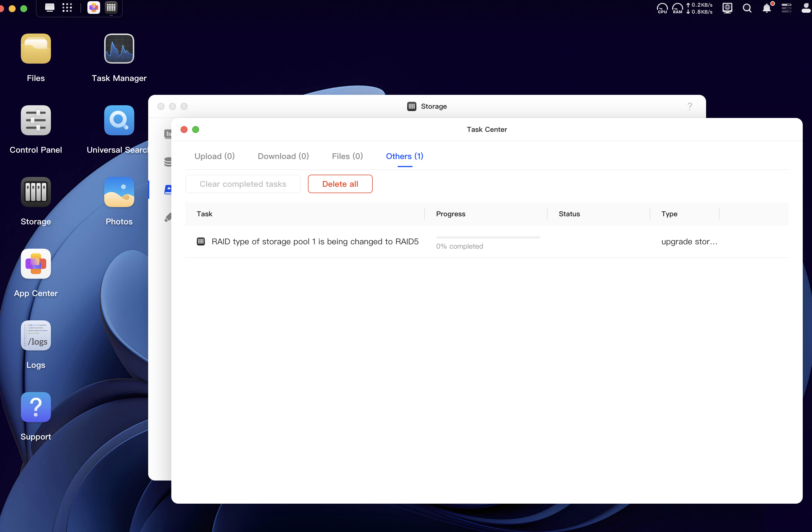
Task: Open the app grid launcher
Action: pos(67,8)
